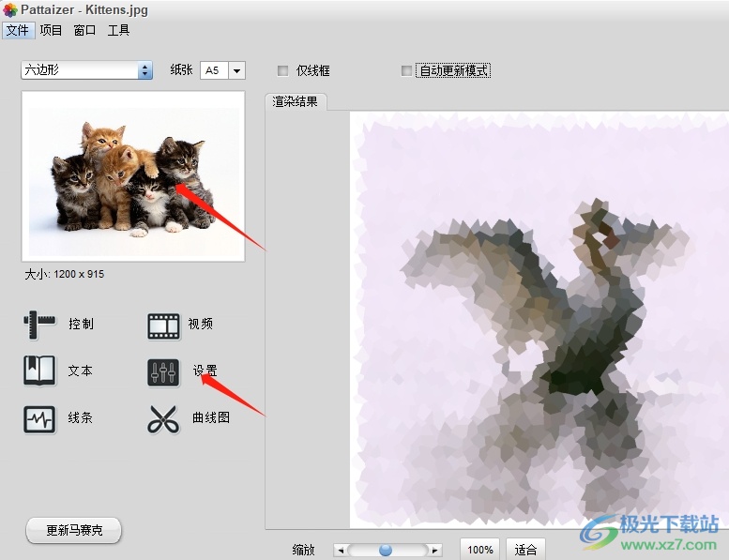Click the 适合 fit button
This screenshot has height=560, width=729.
coord(525,550)
